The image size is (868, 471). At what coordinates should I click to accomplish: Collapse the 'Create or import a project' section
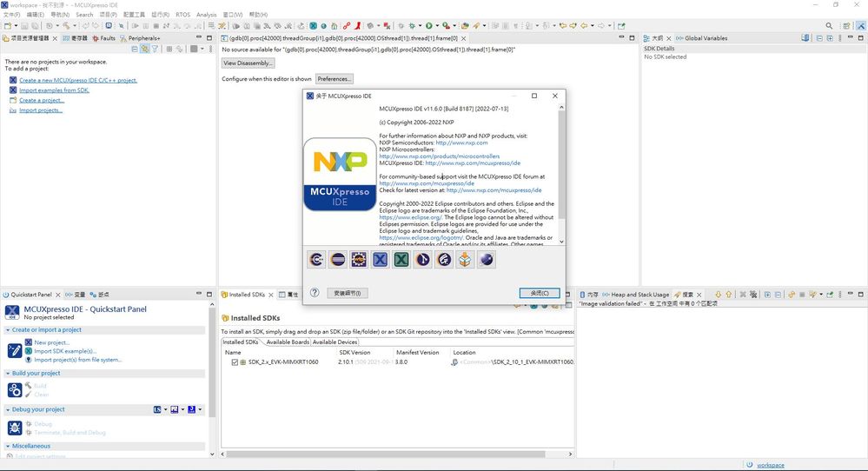(x=8, y=330)
